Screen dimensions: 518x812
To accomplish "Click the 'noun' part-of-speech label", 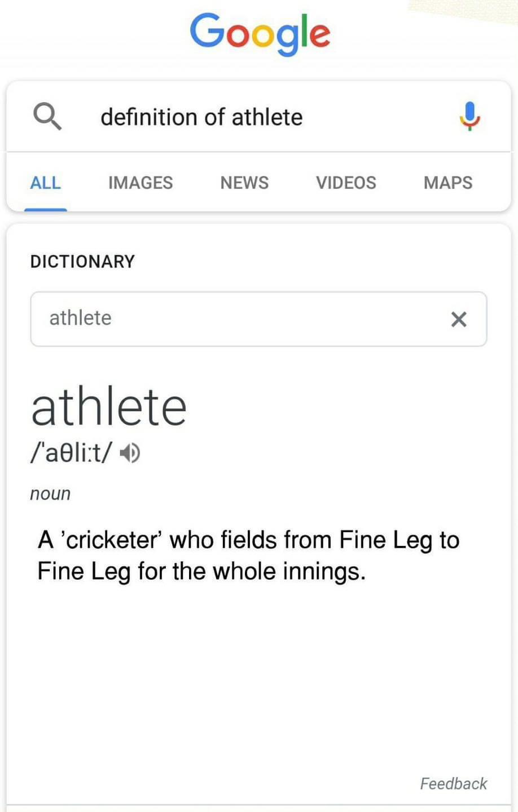I will [50, 493].
